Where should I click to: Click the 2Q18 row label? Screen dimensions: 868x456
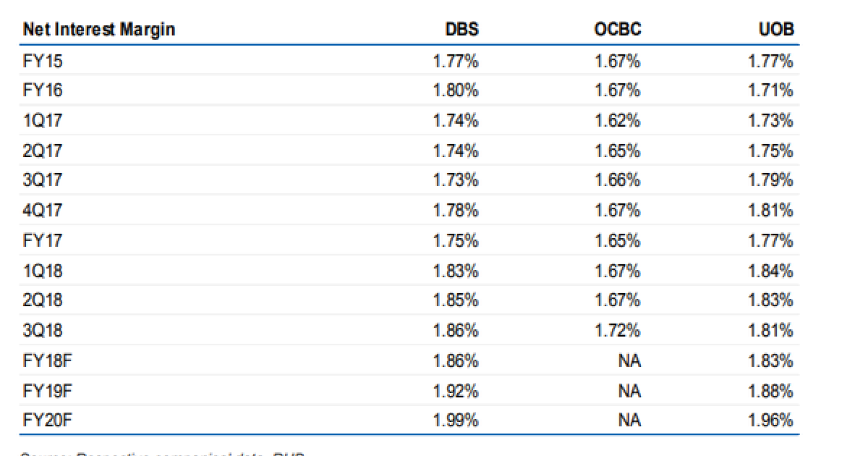pyautogui.click(x=43, y=300)
